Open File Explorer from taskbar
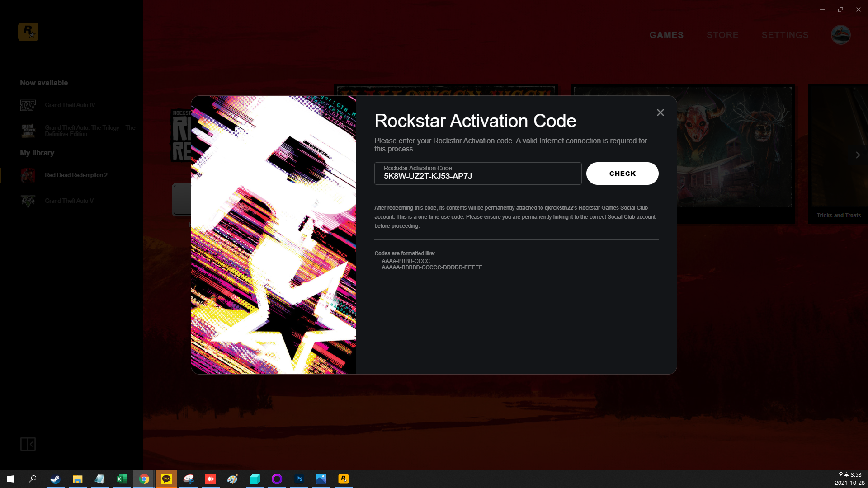The image size is (868, 488). (77, 479)
